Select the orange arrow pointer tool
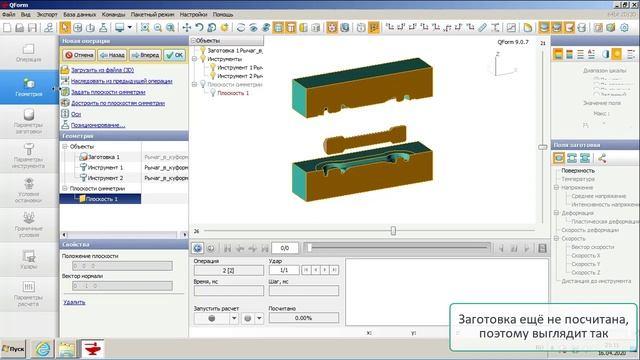The width and height of the screenshot is (640, 360). click(64, 28)
